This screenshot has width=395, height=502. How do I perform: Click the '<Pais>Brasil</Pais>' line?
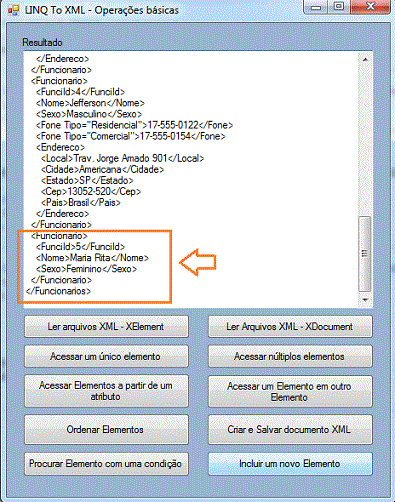[80, 202]
